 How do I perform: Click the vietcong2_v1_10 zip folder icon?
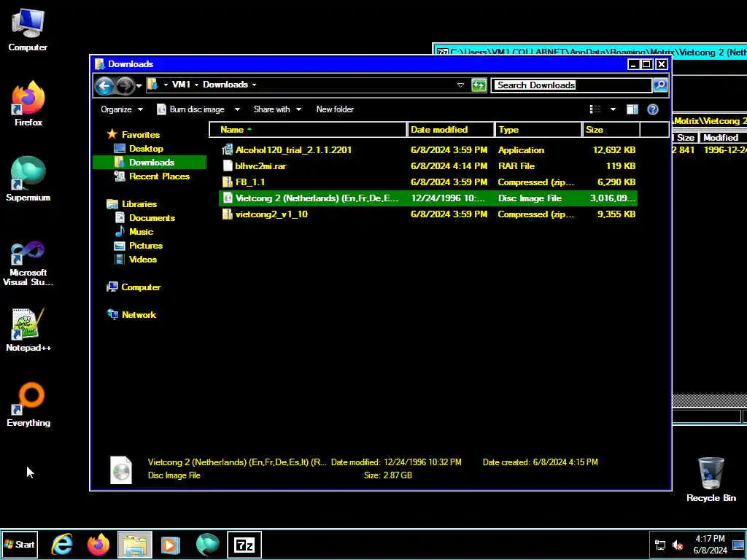(228, 214)
